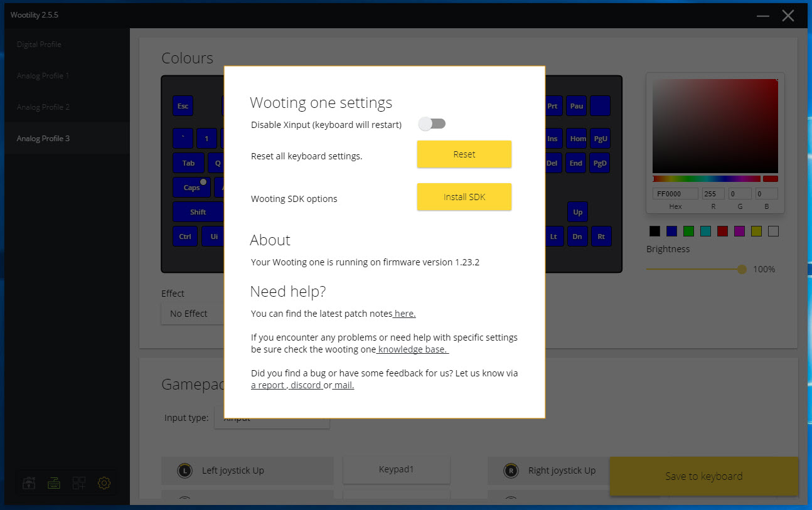The image size is (812, 510).
Task: Click the Keypad1 mapping button
Action: (397, 469)
